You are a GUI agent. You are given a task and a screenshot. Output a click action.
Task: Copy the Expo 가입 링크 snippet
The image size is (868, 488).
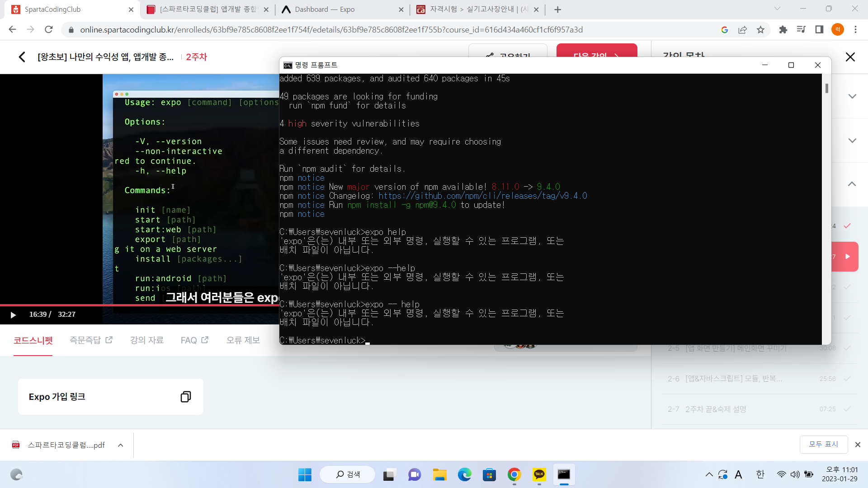pos(185,397)
